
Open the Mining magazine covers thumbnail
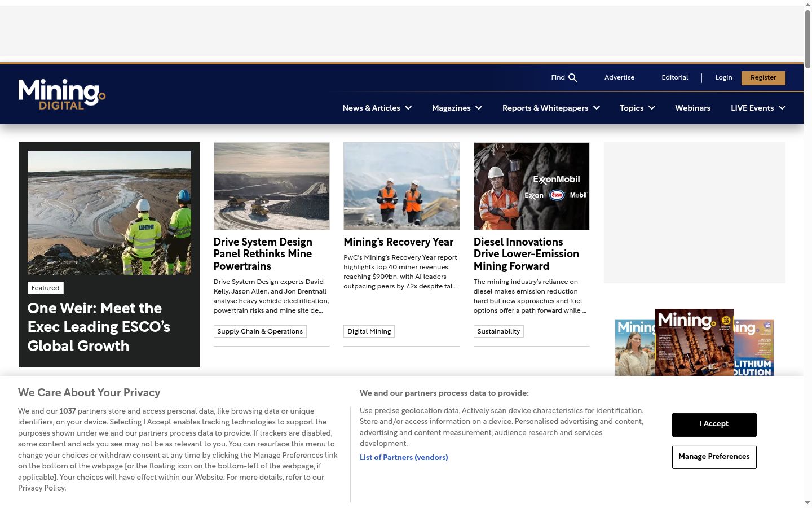point(695,342)
